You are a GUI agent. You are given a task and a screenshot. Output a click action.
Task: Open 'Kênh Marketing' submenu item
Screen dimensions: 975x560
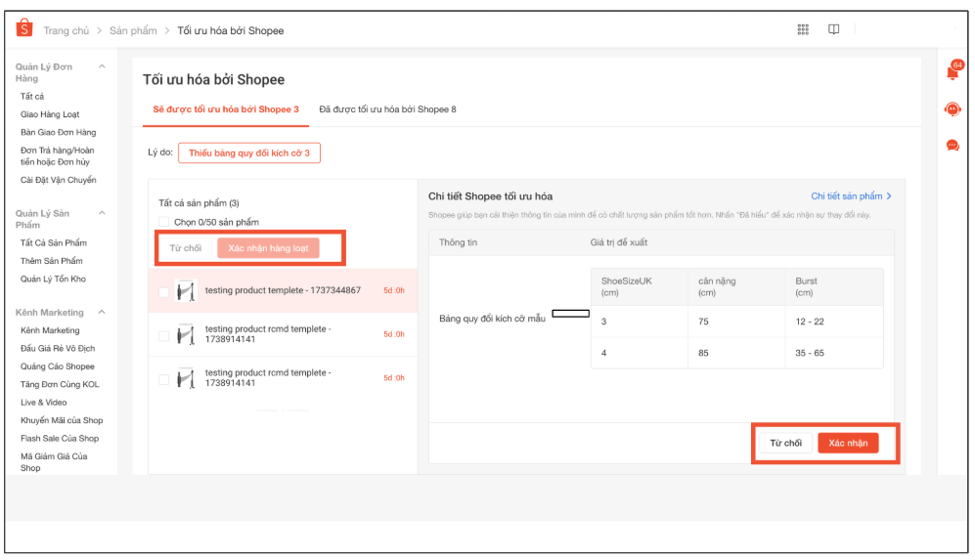coord(50,330)
